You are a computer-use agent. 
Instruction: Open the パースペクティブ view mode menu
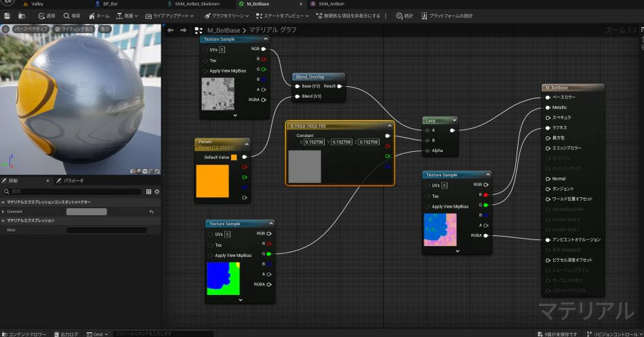click(31, 29)
